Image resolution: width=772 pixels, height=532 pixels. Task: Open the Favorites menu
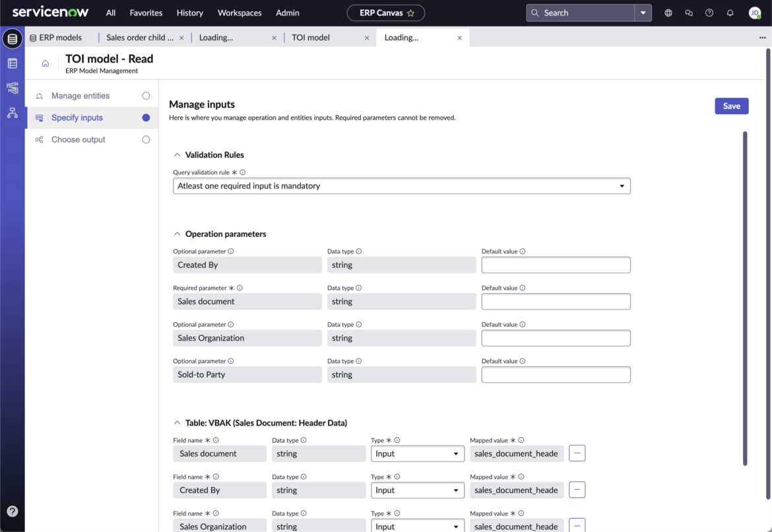click(x=146, y=13)
